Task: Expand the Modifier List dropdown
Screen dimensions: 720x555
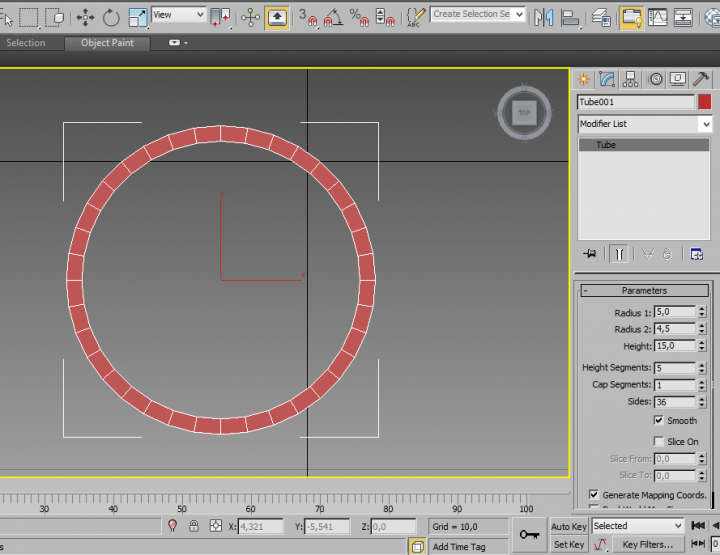Action: pos(705,124)
